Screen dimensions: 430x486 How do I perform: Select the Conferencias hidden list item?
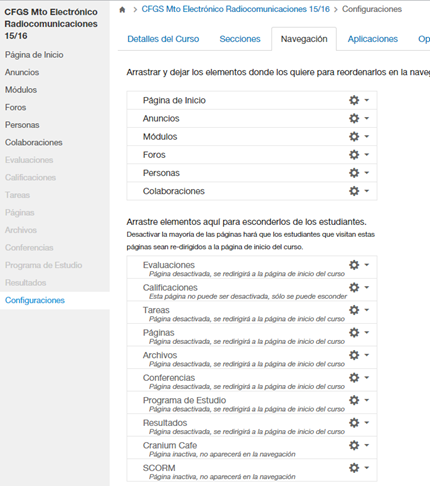252,380
